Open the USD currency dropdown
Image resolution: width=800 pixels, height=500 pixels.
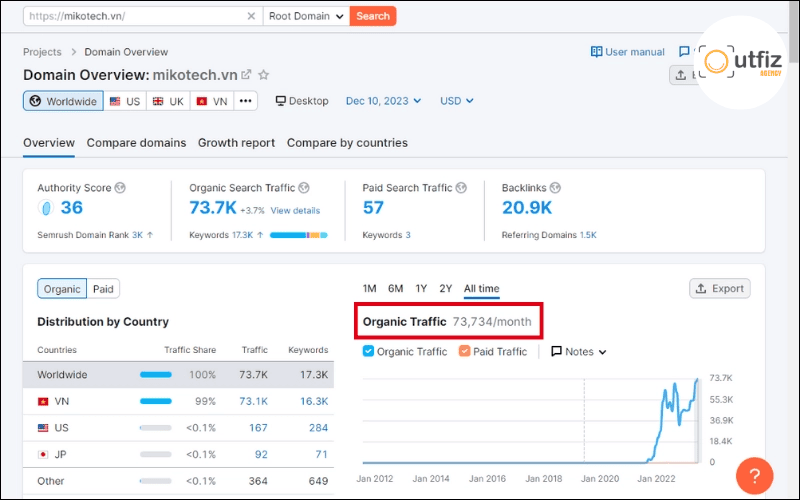[x=457, y=101]
